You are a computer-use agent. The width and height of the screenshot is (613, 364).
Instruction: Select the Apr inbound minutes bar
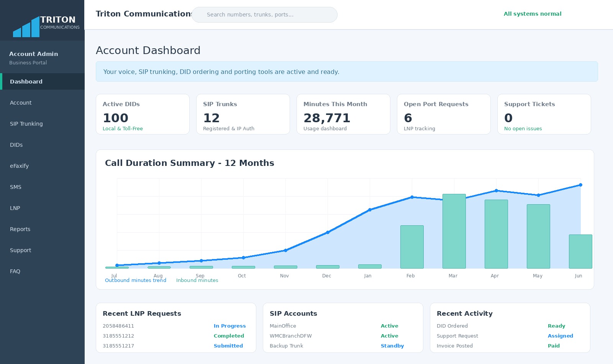pos(496,234)
